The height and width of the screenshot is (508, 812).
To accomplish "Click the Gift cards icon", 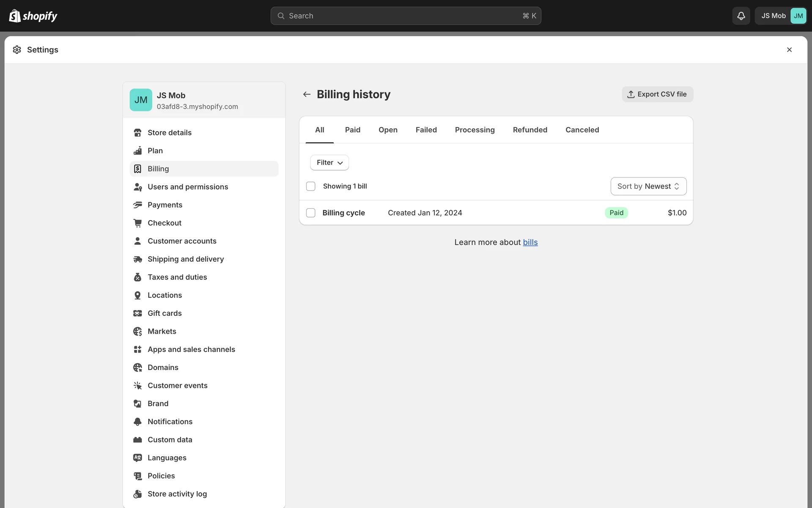I will coord(137,313).
